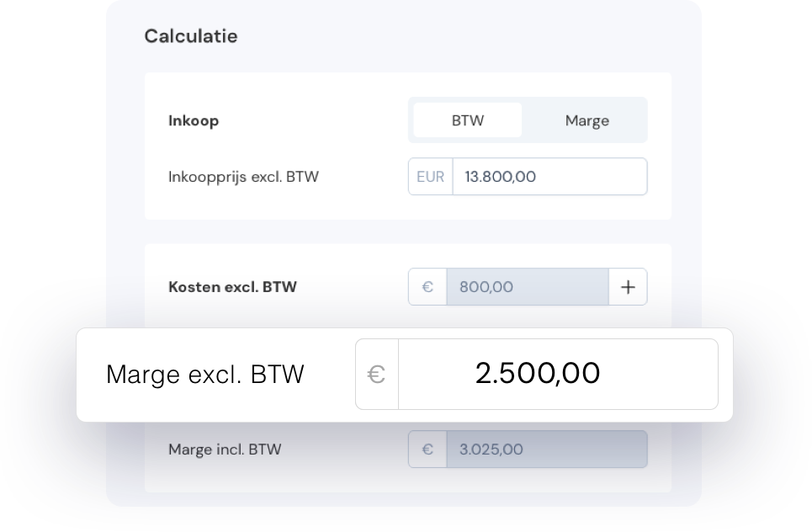Screen dimensions: 812x532
Task: Click the Calculatie heading
Action: point(191,36)
